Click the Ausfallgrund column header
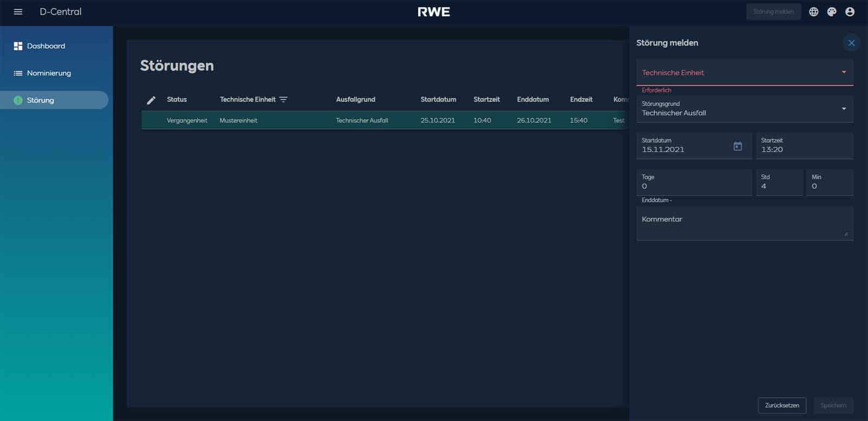This screenshot has height=421, width=868. (355, 100)
